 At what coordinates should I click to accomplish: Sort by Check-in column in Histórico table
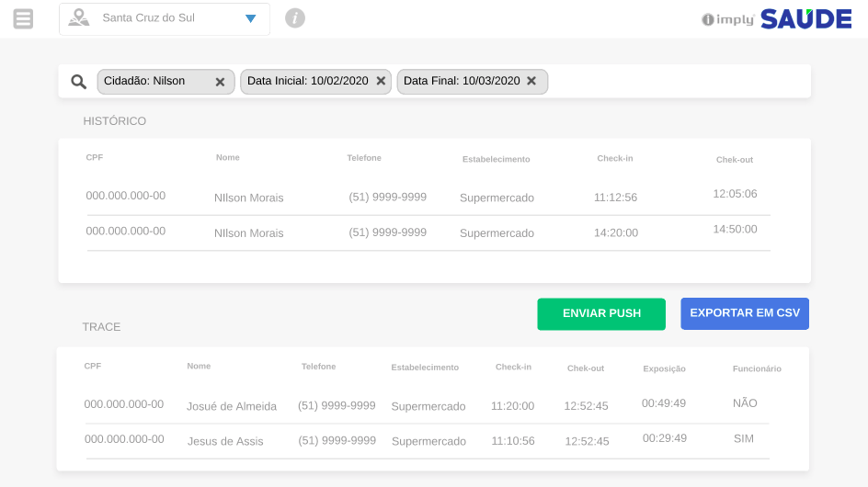coord(614,159)
